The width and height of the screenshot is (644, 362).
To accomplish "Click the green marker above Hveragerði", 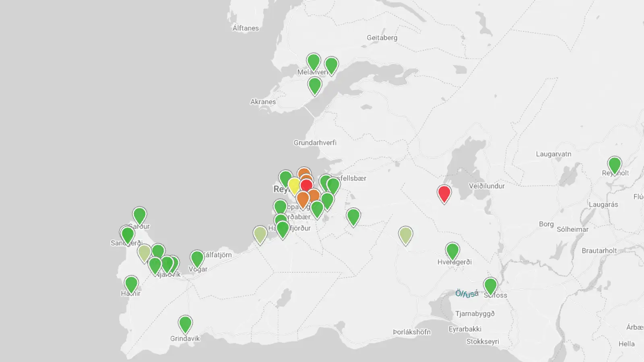I will [x=452, y=251].
